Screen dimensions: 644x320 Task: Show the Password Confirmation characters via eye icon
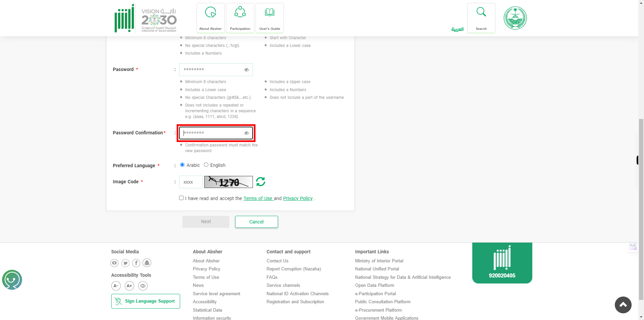click(247, 133)
